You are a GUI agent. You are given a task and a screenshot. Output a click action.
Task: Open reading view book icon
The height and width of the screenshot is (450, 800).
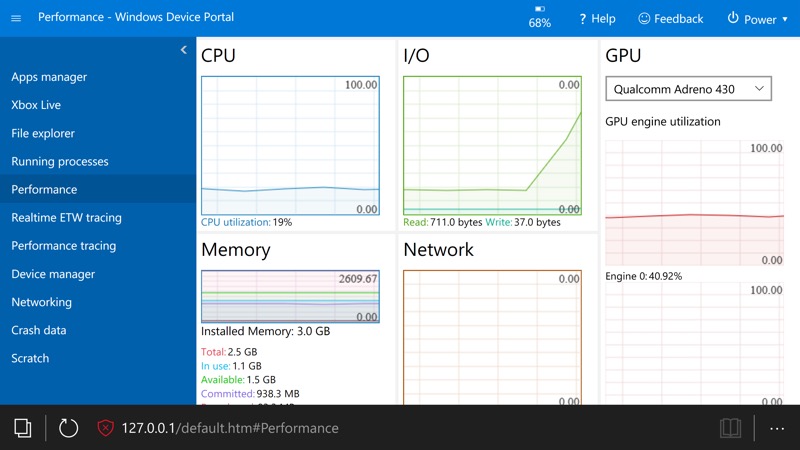pos(730,428)
